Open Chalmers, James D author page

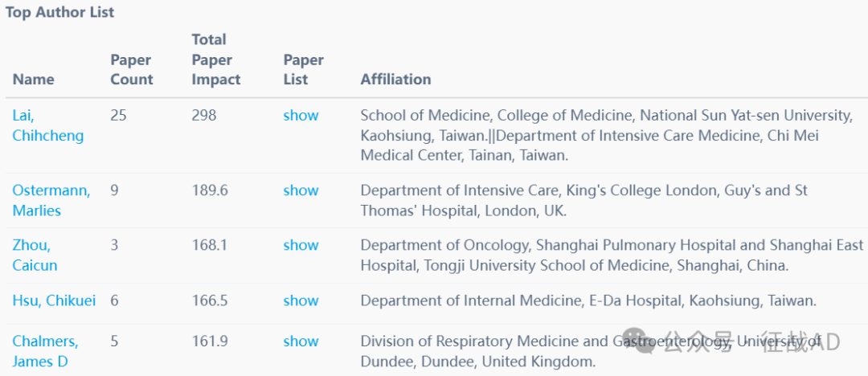point(45,351)
